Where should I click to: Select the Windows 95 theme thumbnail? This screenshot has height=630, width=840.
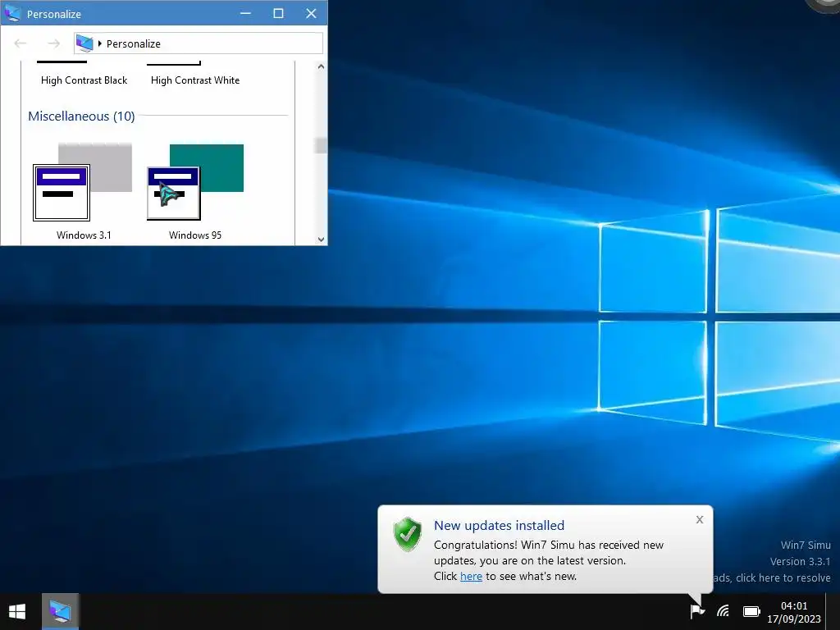[x=195, y=182]
